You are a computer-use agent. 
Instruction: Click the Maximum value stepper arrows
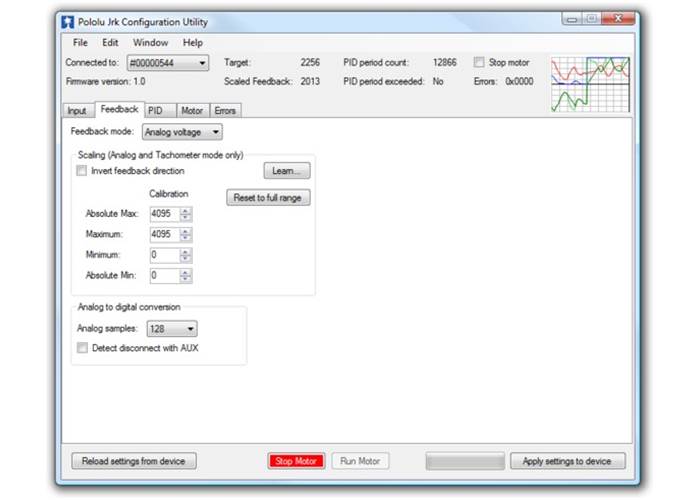click(x=186, y=234)
